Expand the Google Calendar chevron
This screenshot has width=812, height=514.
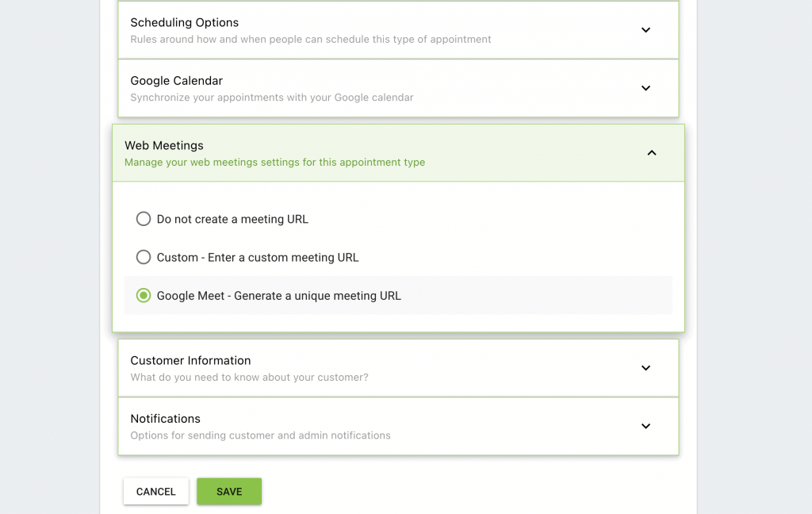(645, 88)
